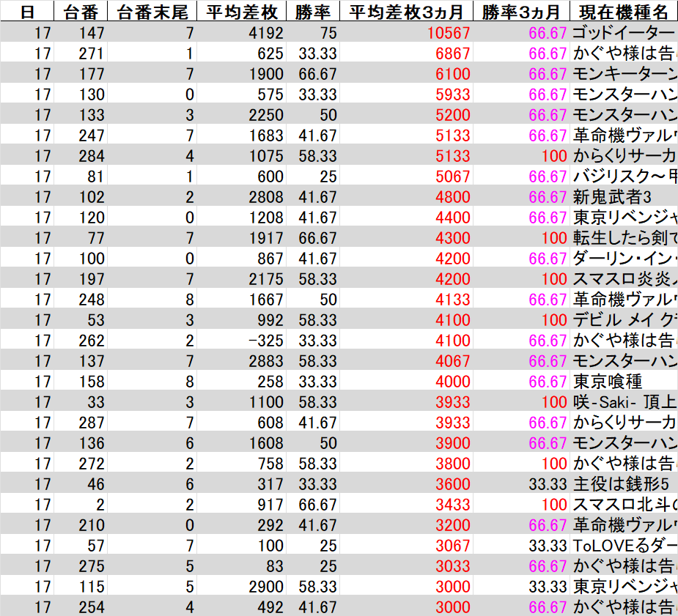Viewport: 678px width, 616px height.
Task: Select machine number 77 cell
Action: [81, 238]
